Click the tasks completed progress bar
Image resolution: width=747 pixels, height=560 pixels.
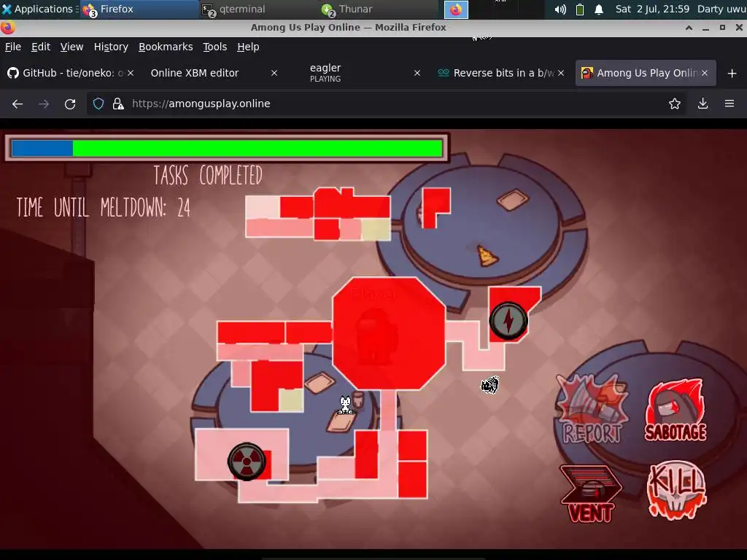[x=228, y=148]
